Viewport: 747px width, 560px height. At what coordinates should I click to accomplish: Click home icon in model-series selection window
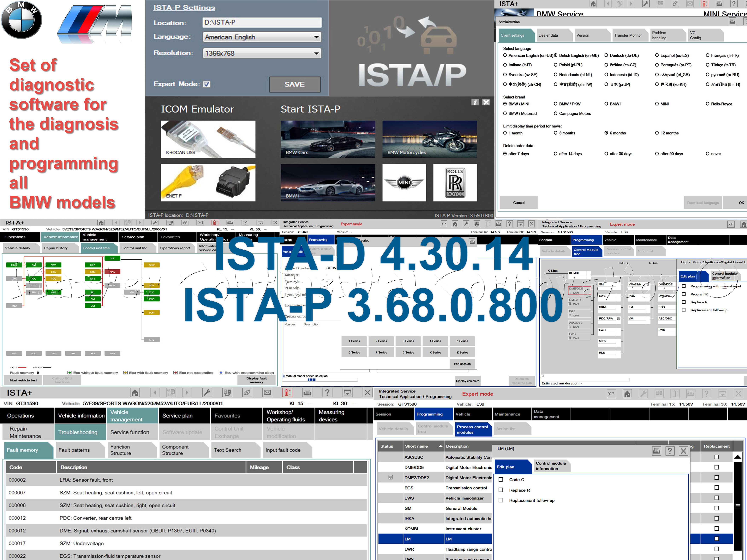click(454, 224)
